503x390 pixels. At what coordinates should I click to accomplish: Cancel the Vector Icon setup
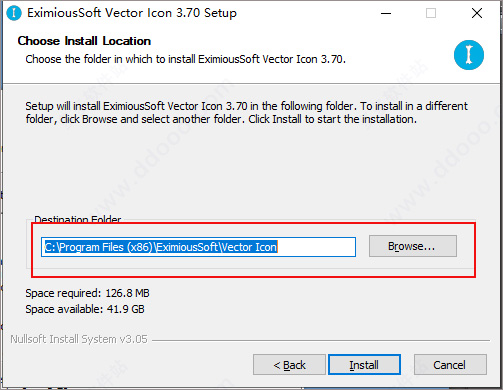[x=450, y=365]
